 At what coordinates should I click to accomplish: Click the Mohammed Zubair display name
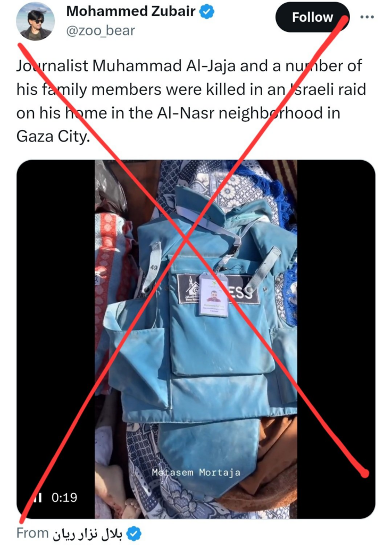tap(131, 12)
